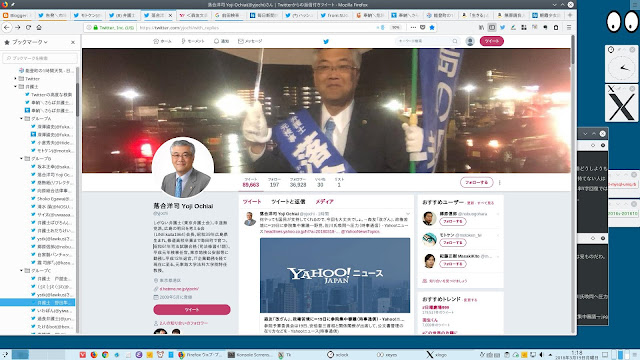
Task: Switch to the LinkedIn-style blue square tab
Action: click(264, 15)
